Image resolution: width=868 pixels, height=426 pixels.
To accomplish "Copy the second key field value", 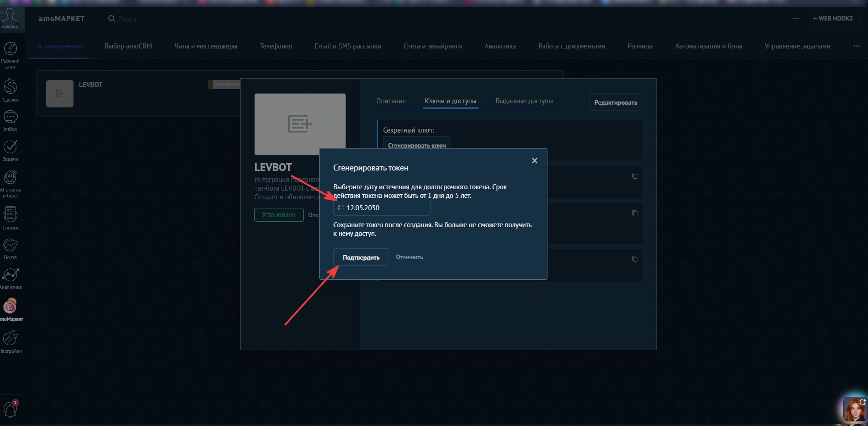I will (635, 213).
